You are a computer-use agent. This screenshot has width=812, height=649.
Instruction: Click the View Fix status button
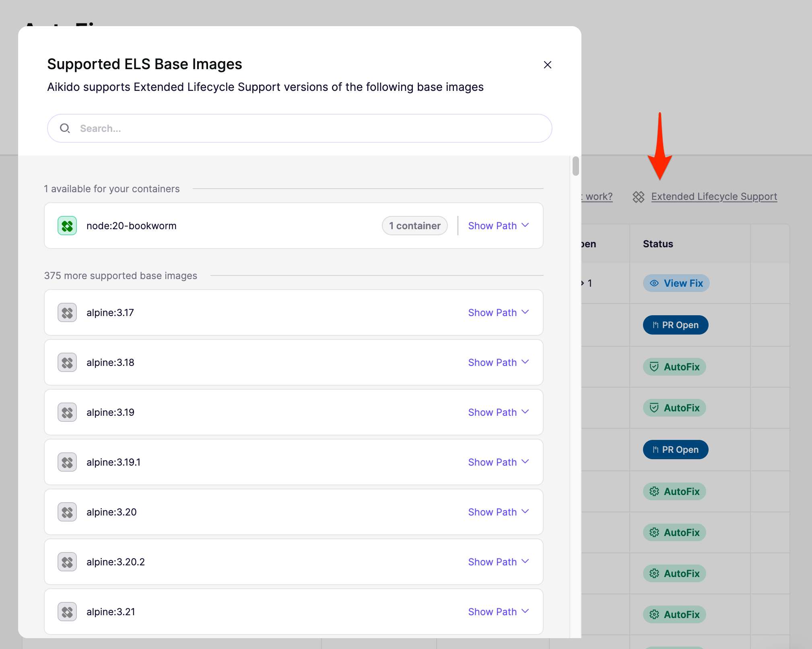(x=676, y=283)
